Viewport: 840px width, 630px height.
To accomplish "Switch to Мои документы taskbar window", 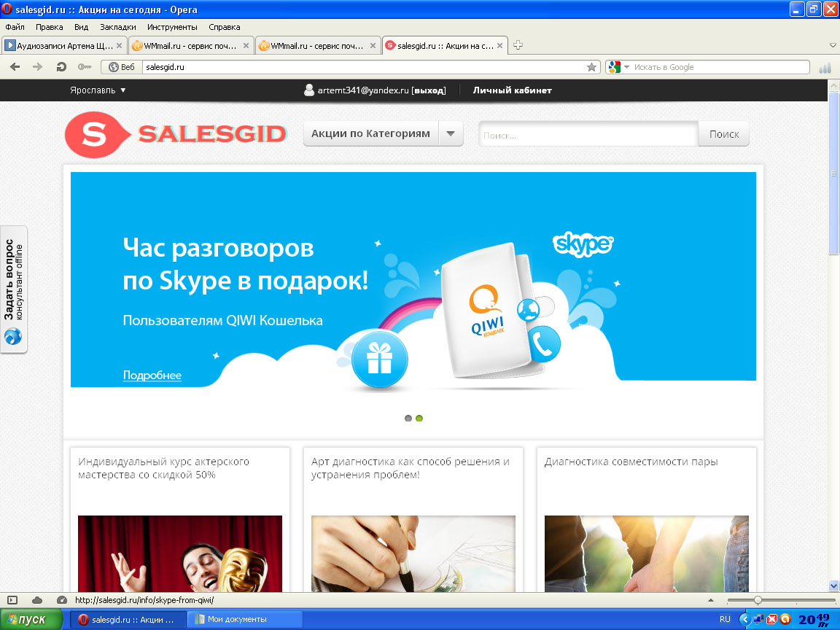I will pyautogui.click(x=245, y=619).
